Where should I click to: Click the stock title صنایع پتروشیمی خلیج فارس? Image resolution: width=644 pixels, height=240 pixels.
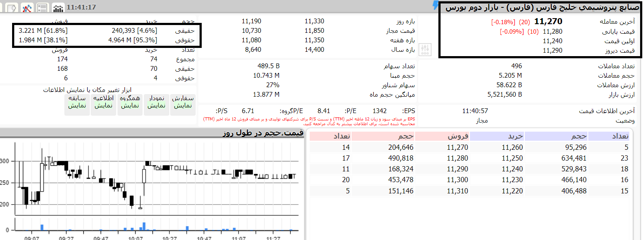[x=543, y=8]
